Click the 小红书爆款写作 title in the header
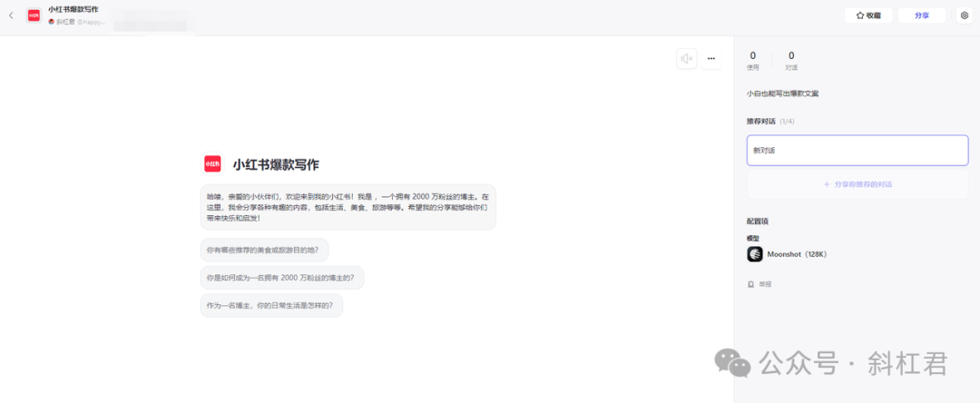The height and width of the screenshot is (403, 980). (73, 9)
